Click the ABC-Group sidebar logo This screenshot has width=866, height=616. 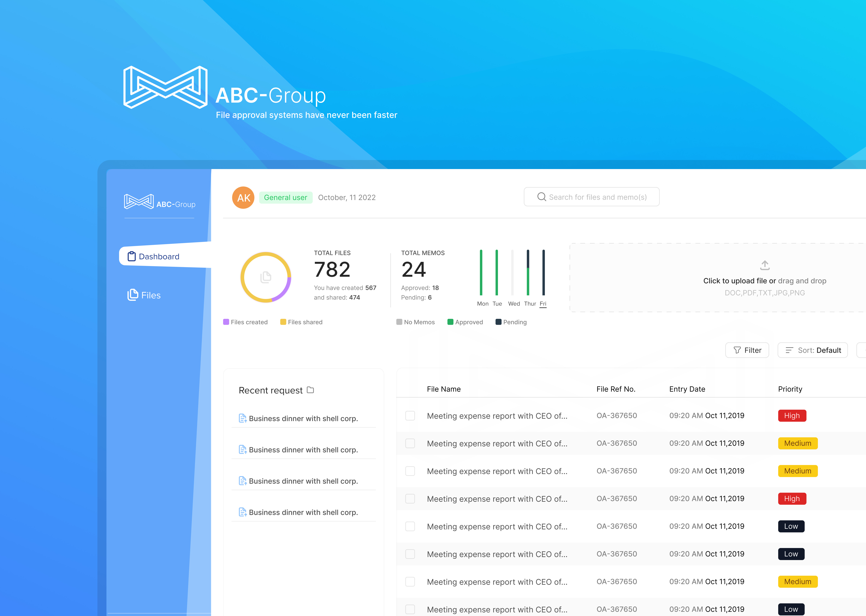click(160, 202)
